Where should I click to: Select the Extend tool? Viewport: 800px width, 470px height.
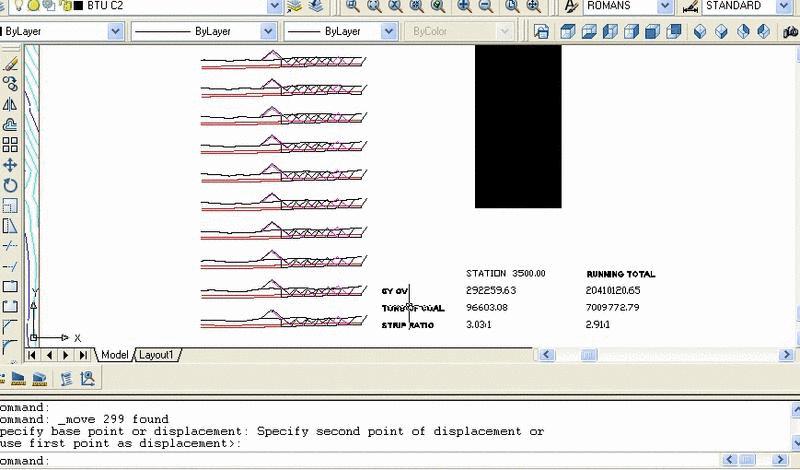(10, 266)
